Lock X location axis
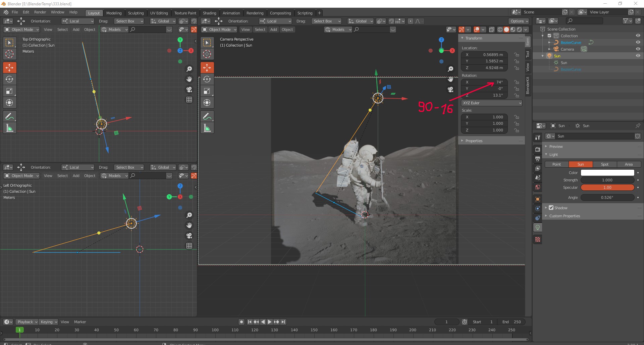This screenshot has width=644, height=345. [517, 55]
